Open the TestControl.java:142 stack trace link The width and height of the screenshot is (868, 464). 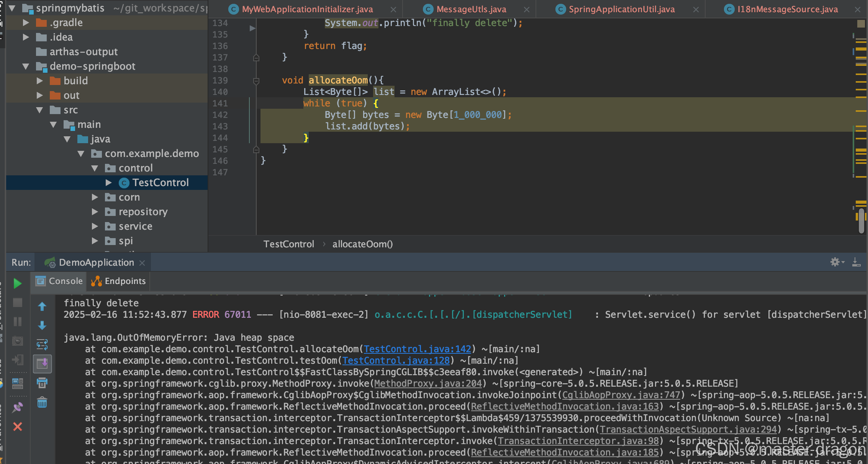point(417,349)
